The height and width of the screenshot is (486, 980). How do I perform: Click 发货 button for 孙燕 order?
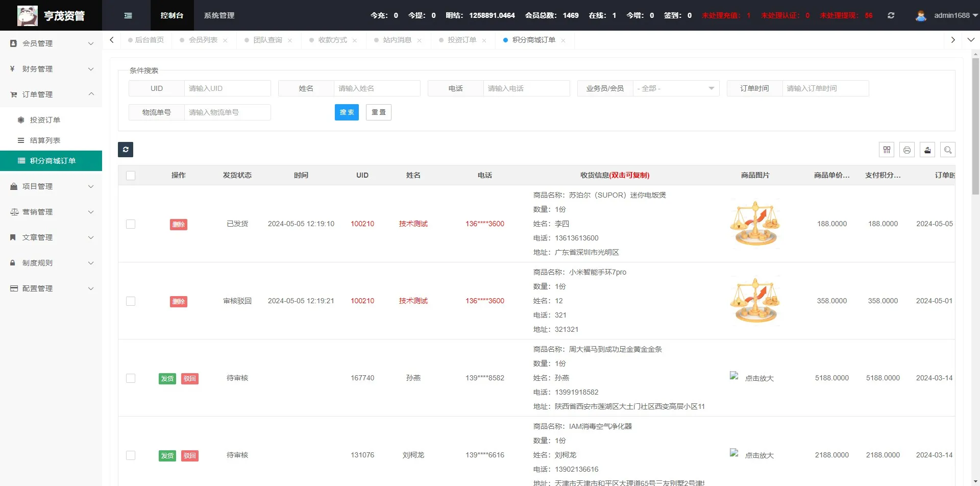167,378
